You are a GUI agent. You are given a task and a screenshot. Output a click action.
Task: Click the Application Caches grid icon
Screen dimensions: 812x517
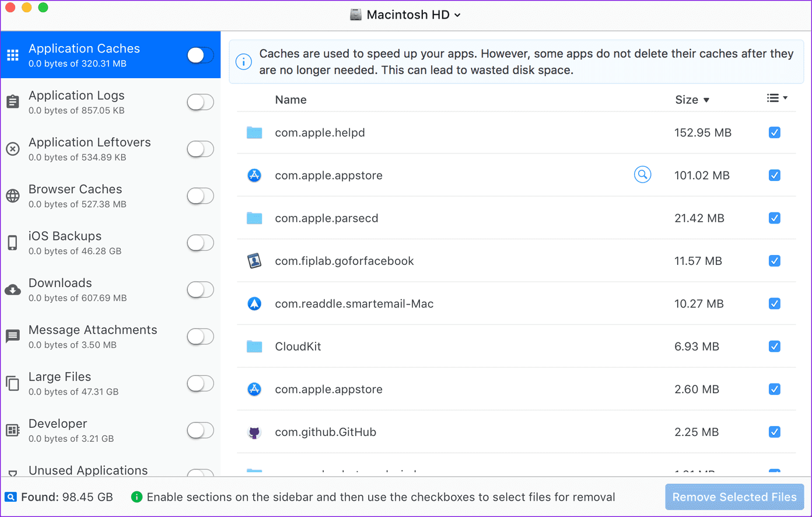(13, 55)
